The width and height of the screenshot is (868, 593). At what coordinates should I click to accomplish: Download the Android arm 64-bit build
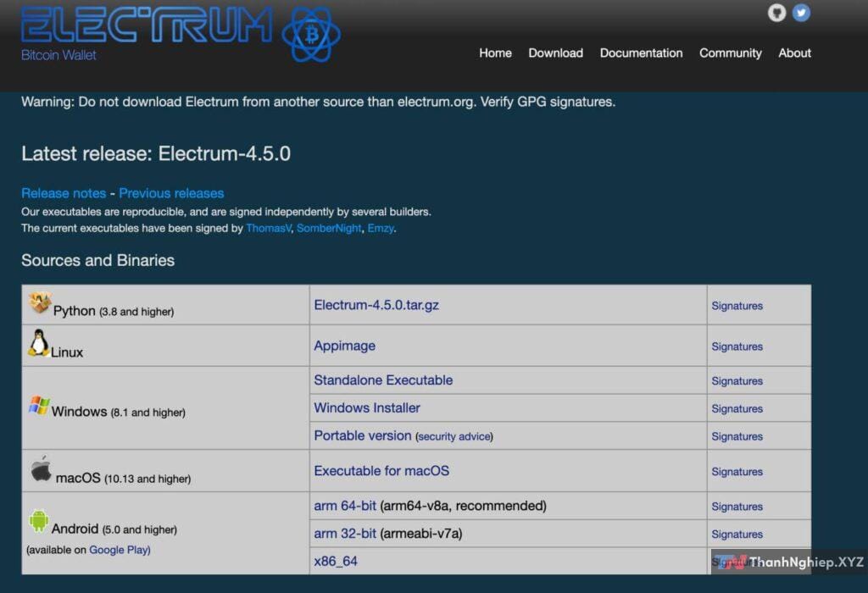[345, 506]
